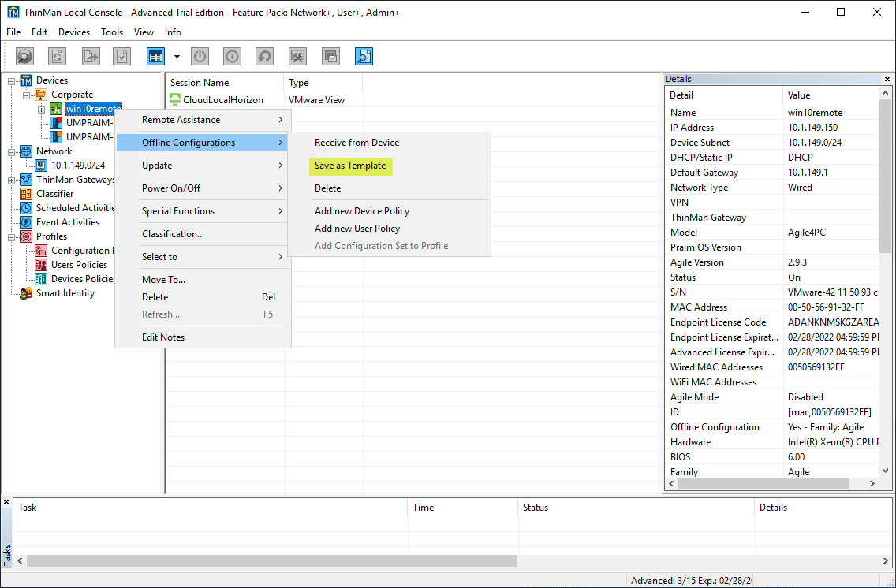Click the Detail column header

tap(723, 95)
